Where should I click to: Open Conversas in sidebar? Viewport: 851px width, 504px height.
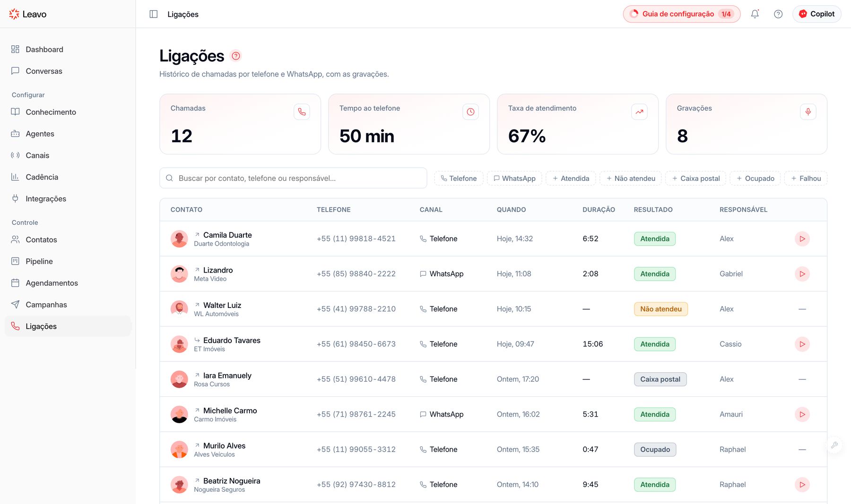(x=68, y=71)
